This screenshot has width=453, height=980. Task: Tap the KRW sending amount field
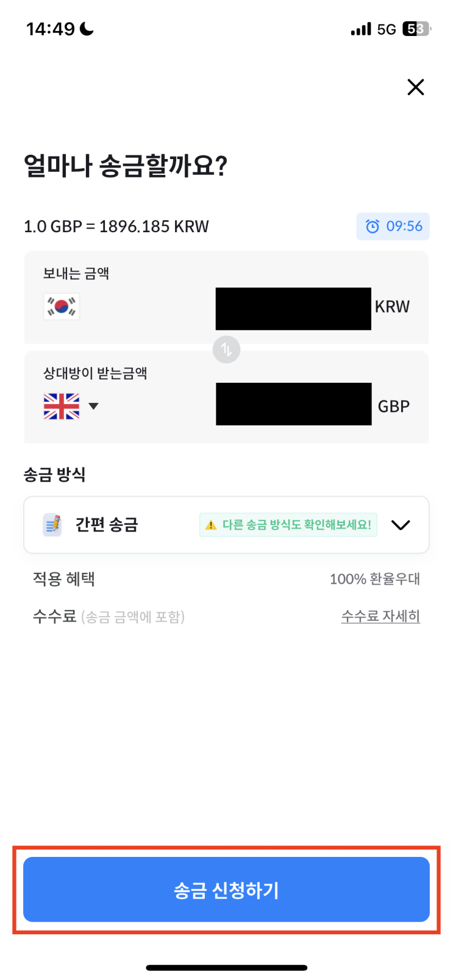point(293,309)
